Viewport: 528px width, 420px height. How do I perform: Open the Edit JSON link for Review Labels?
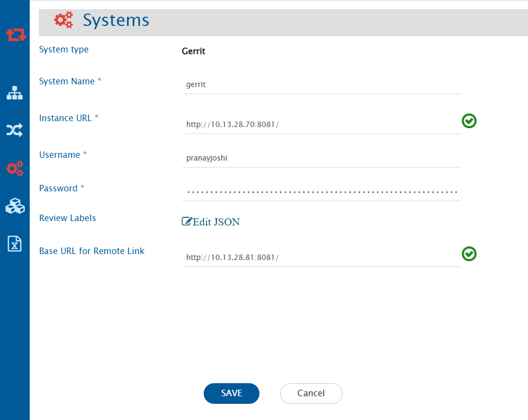click(x=216, y=222)
